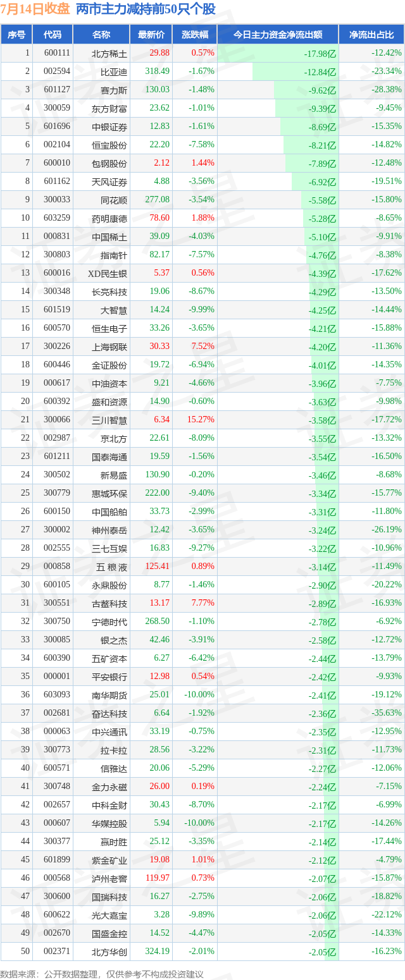Screen dimensions: 405x980
Task: Click the 数据来源 disclaimer footer
Action: coord(102,974)
